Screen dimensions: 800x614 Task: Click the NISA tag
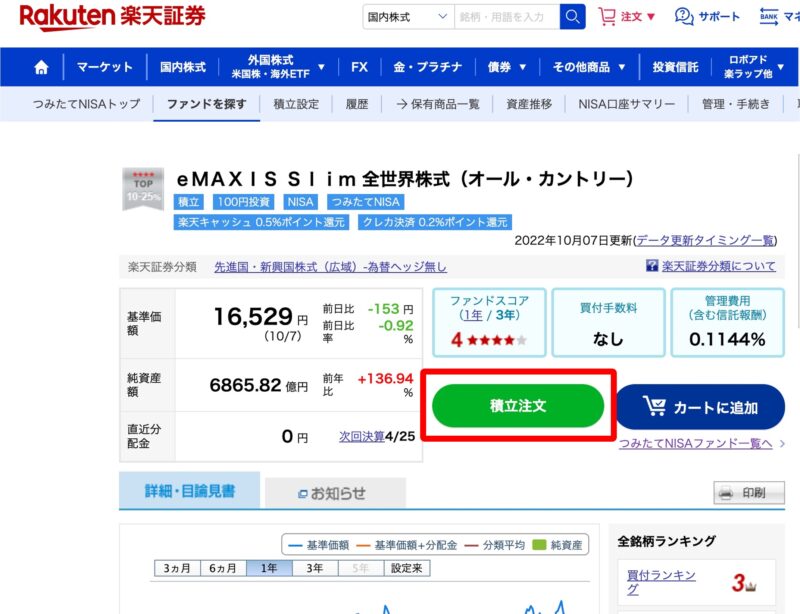click(x=300, y=202)
